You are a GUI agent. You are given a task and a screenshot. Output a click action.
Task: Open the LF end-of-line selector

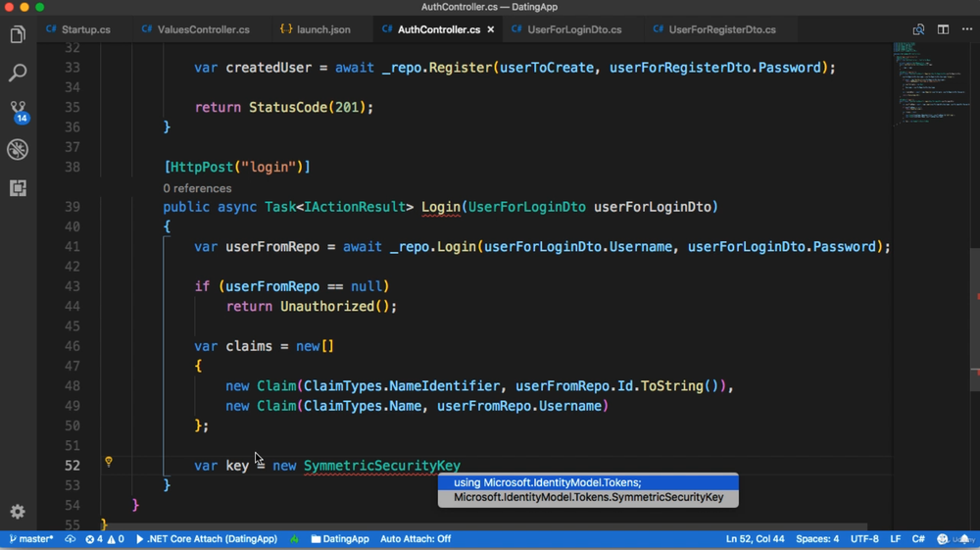(x=895, y=539)
